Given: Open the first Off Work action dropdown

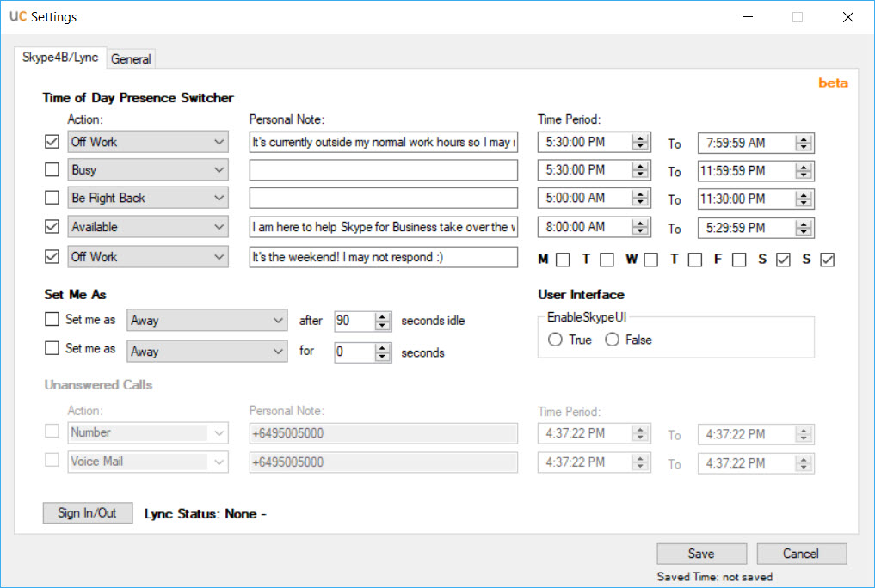Looking at the screenshot, I should pyautogui.click(x=148, y=142).
